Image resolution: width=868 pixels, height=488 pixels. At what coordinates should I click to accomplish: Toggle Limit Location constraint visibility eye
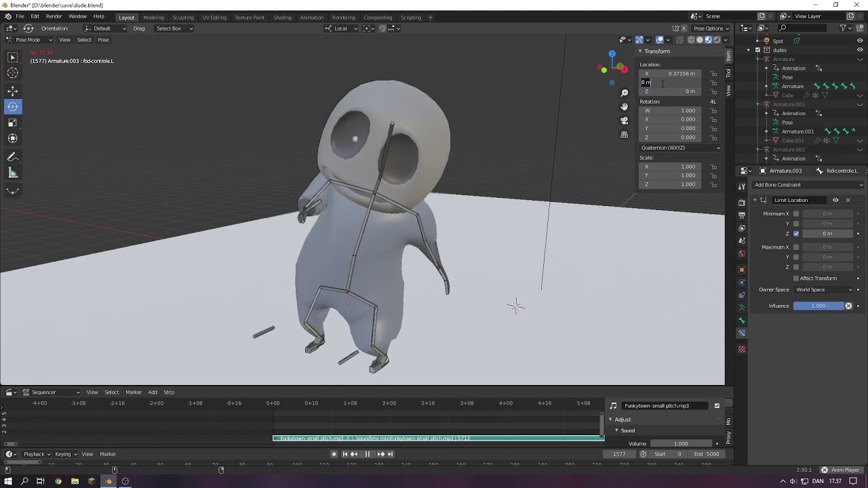point(835,201)
